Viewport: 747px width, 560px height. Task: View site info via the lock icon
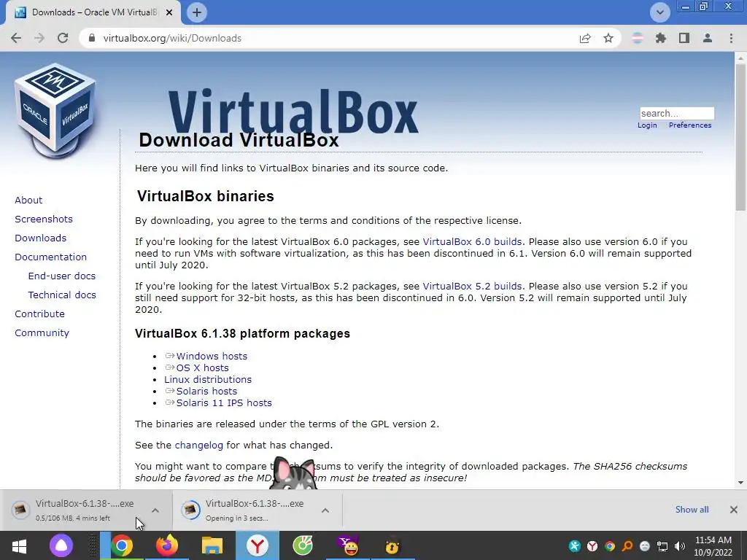pyautogui.click(x=92, y=38)
